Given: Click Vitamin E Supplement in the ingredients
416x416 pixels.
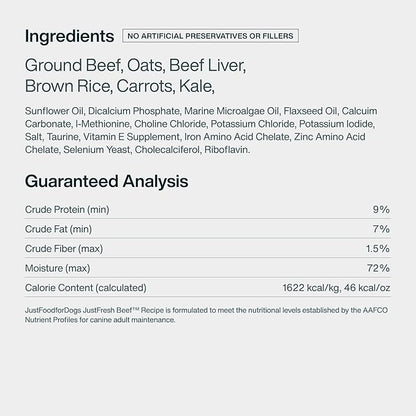Looking at the screenshot, I should click(x=131, y=137).
